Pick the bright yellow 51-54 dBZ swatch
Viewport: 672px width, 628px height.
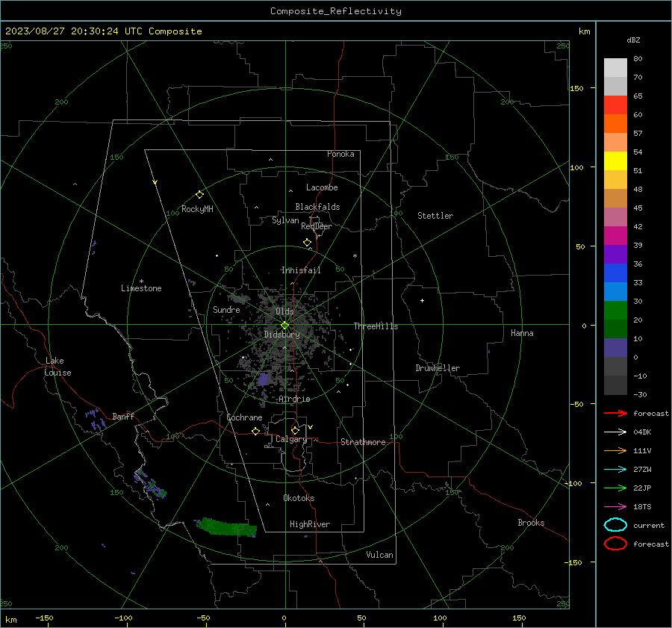click(x=615, y=161)
